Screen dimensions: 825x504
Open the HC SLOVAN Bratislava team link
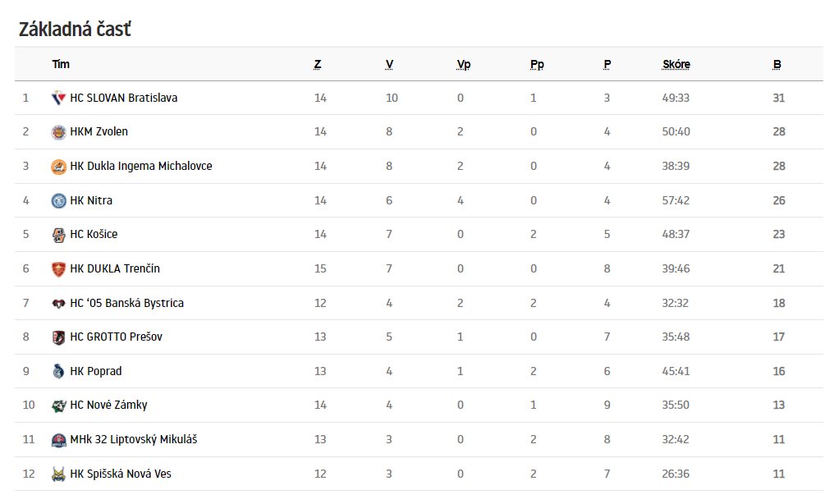coord(123,98)
